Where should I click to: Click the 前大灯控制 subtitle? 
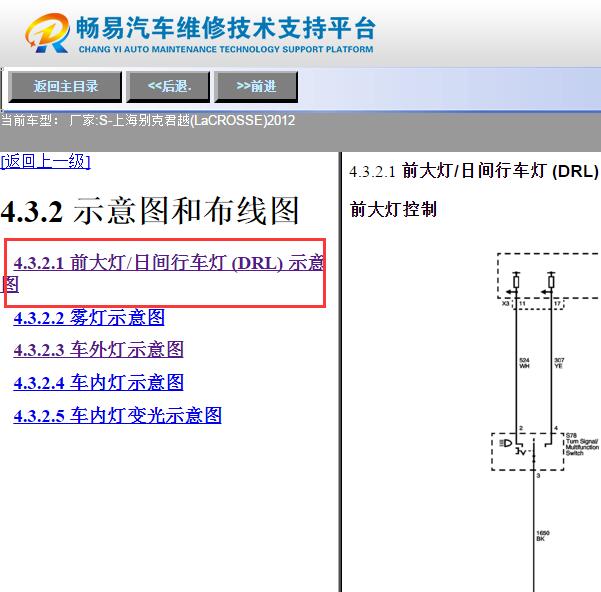393,209
